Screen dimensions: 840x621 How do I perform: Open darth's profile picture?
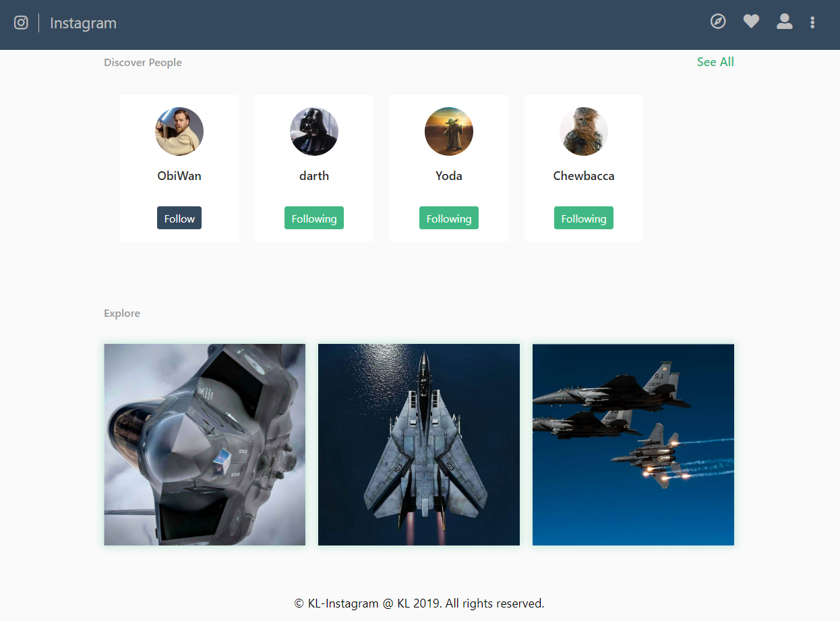click(314, 131)
